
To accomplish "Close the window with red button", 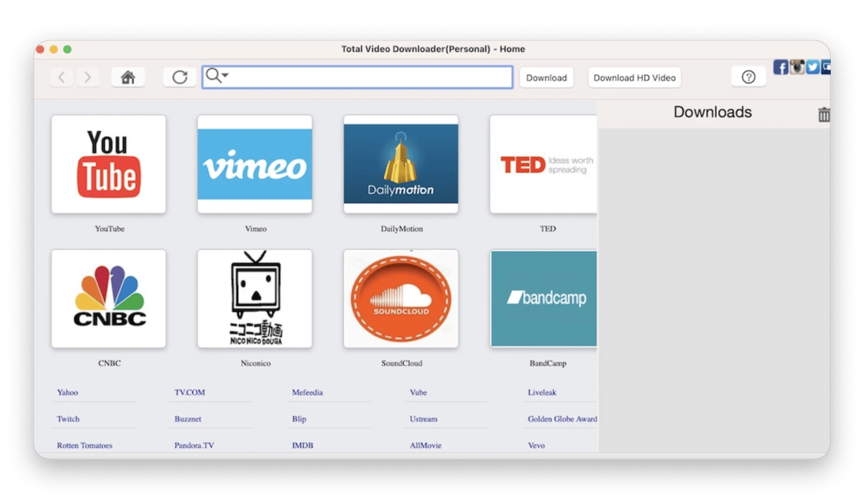I will pyautogui.click(x=40, y=49).
